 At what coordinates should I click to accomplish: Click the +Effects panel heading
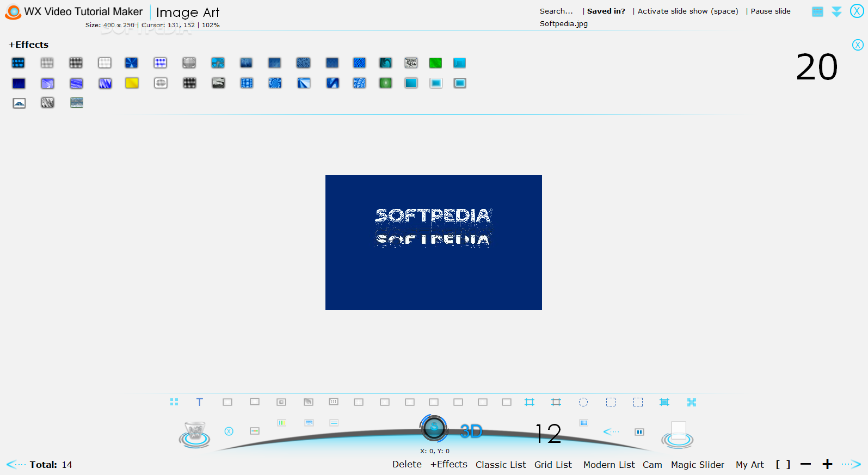tap(28, 45)
